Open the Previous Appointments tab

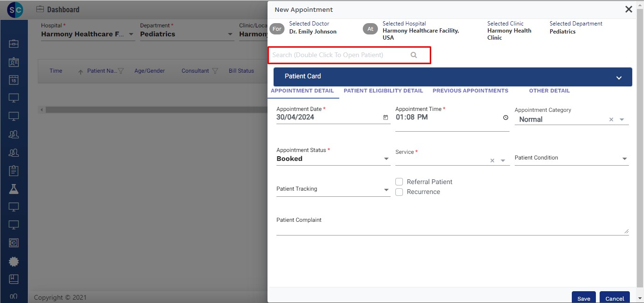point(470,91)
